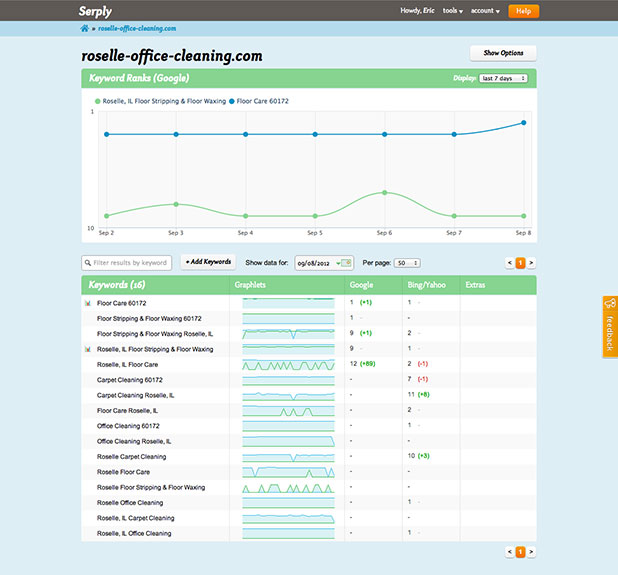
Task: Sort by Google column header
Action: point(361,285)
